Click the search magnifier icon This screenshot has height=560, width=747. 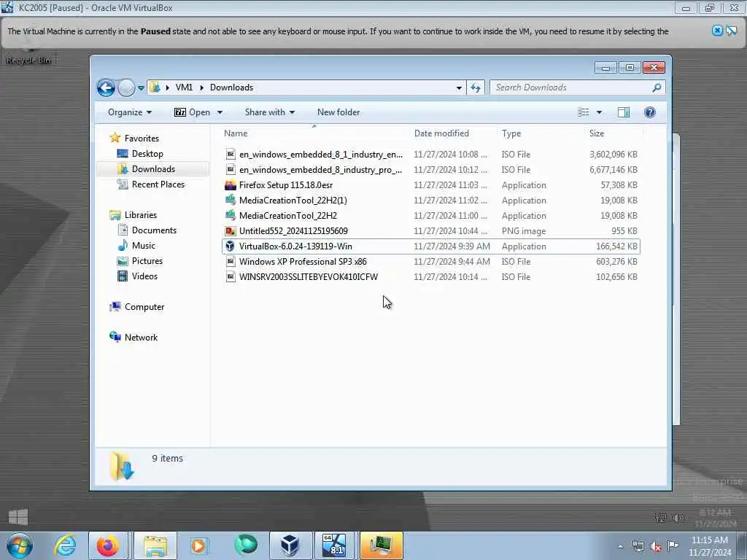(657, 87)
